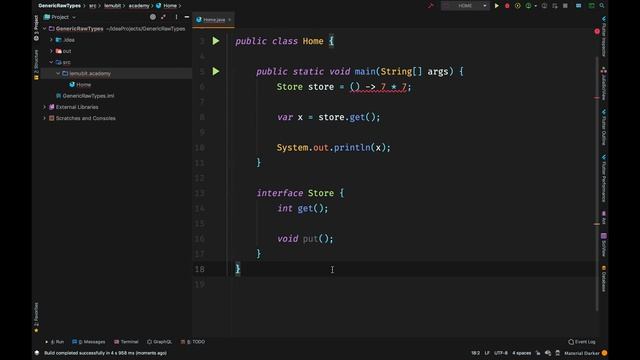Click cursor position indicator in status bar
The height and width of the screenshot is (360, 640).
pyautogui.click(x=476, y=353)
